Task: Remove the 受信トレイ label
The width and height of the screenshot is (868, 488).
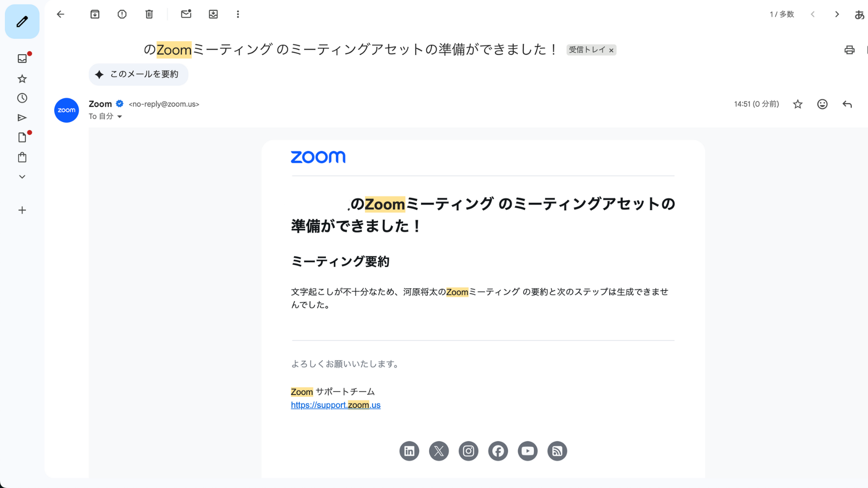Action: [x=611, y=50]
